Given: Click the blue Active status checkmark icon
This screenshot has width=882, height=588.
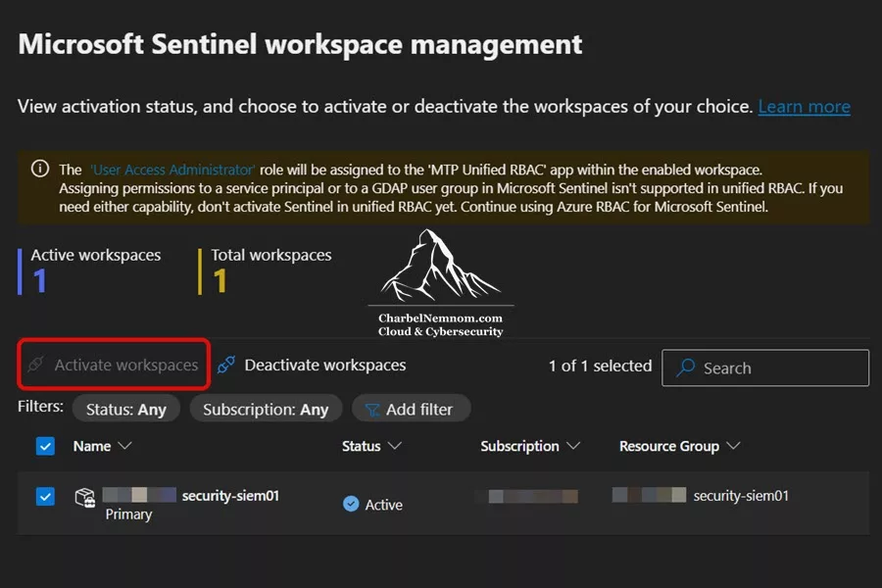Looking at the screenshot, I should (351, 504).
